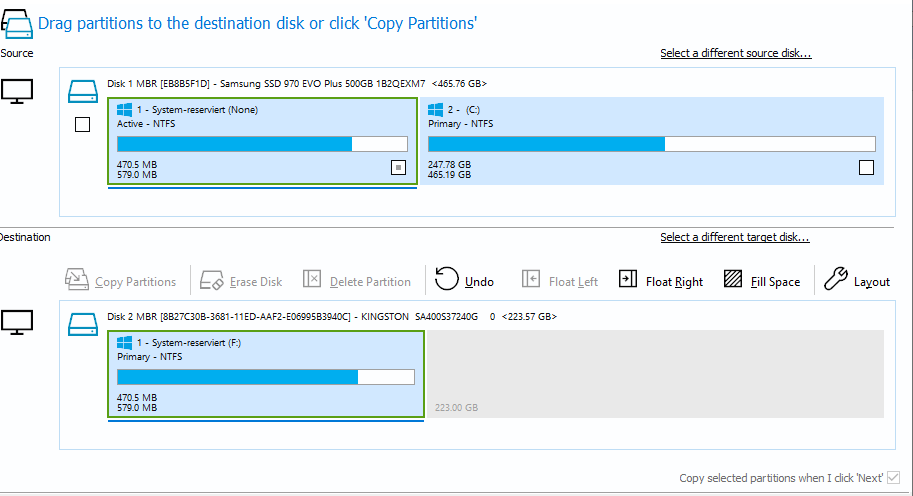Screen dimensions: 913x496
Task: Check the C: partition checkbox
Action: pyautogui.click(x=866, y=168)
